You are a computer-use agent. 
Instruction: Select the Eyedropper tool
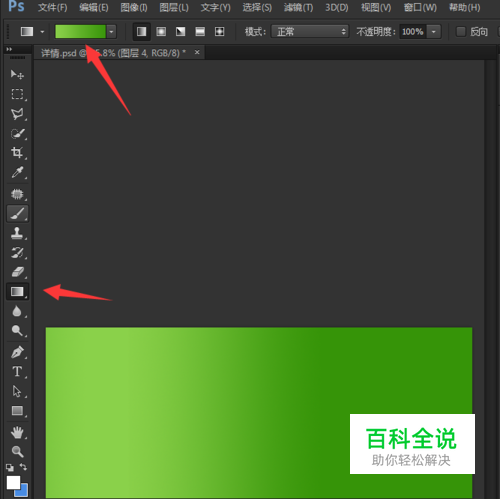[17, 172]
